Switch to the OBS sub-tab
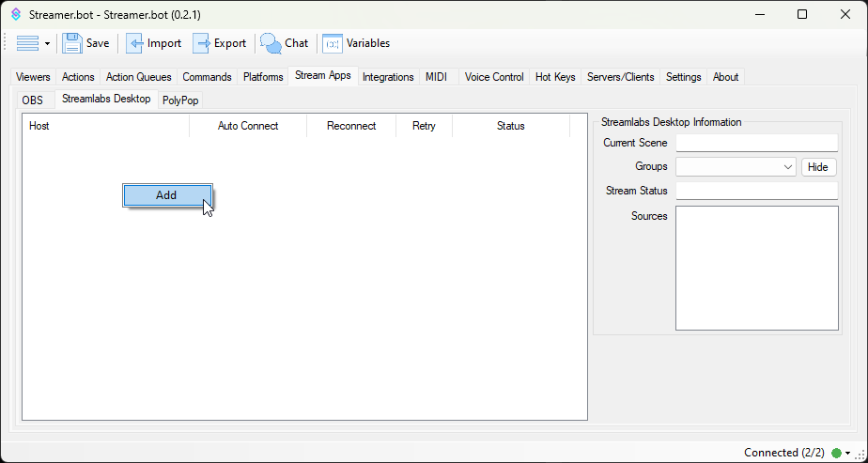The height and width of the screenshot is (463, 868). pyautogui.click(x=33, y=100)
